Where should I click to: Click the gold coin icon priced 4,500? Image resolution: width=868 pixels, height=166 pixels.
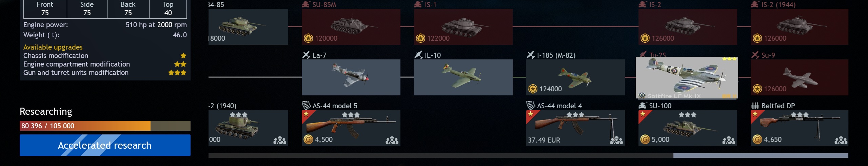tap(308, 139)
